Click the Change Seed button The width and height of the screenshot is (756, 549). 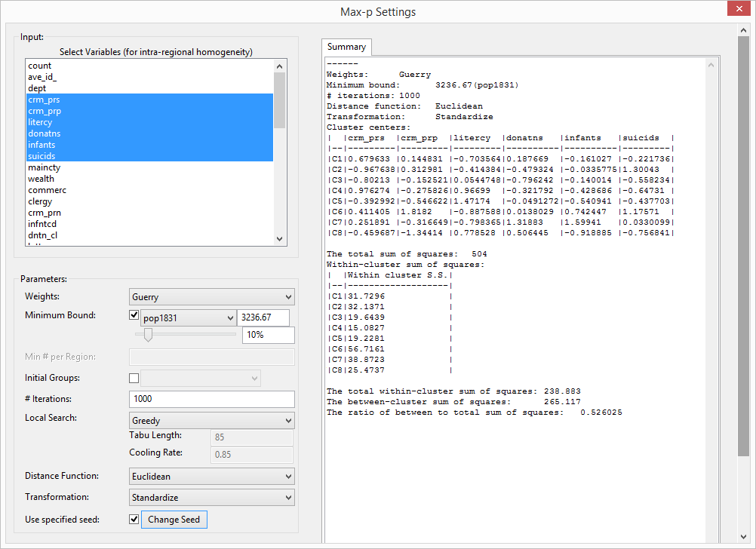coord(174,519)
